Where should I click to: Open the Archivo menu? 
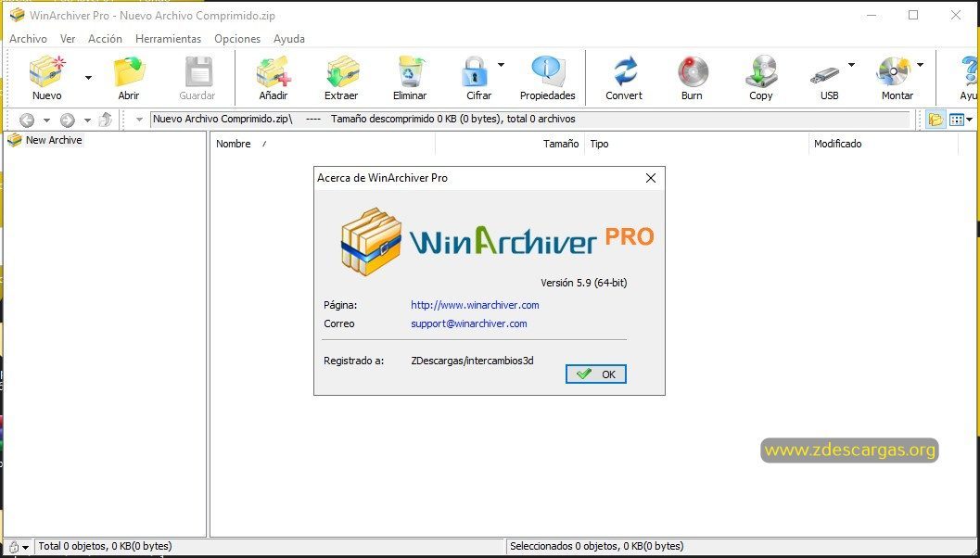(28, 39)
